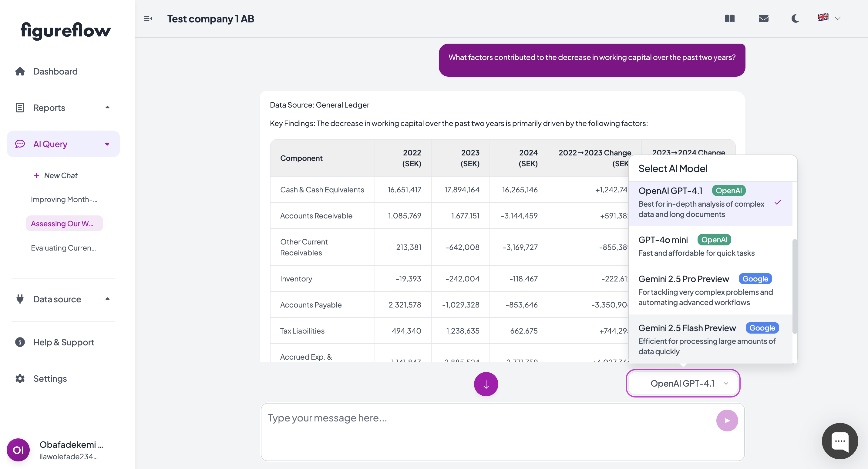Open language dropdown chevron
868x469 pixels.
[x=838, y=18]
